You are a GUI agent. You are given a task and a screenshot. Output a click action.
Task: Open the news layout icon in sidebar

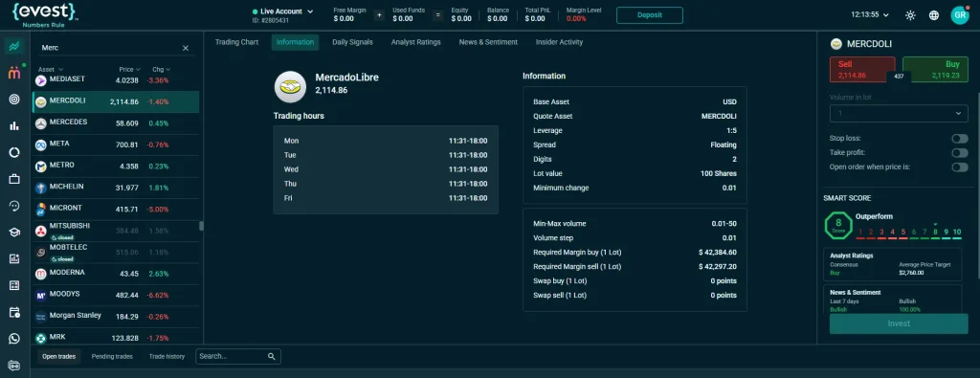14,285
